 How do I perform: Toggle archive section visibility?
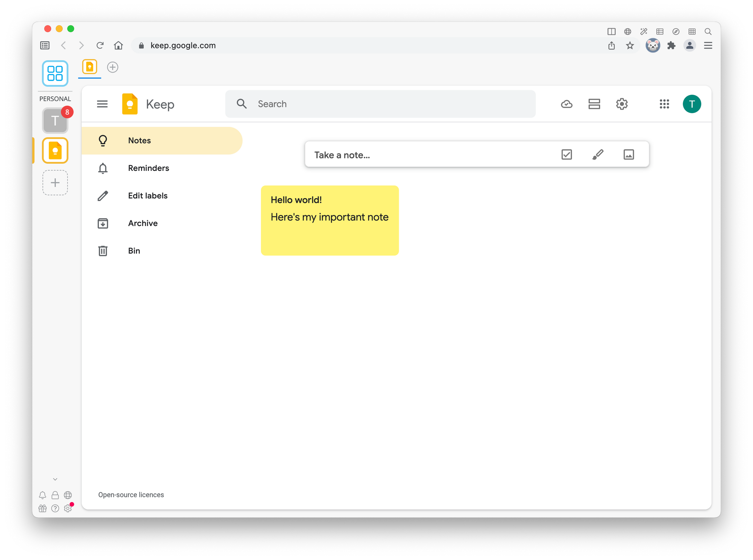[143, 223]
